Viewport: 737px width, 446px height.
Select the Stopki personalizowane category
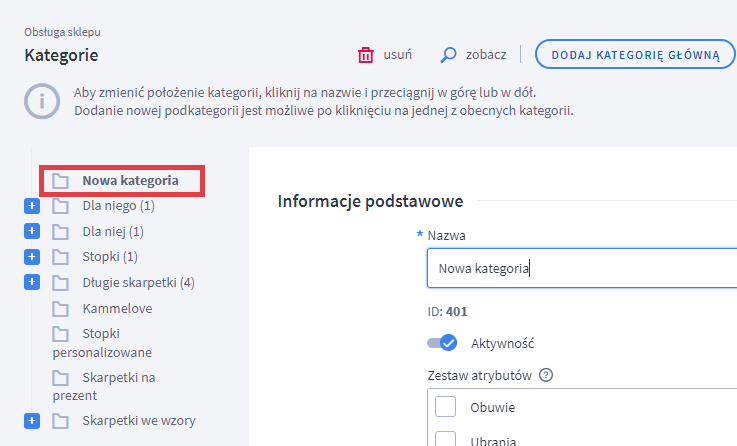(x=102, y=343)
